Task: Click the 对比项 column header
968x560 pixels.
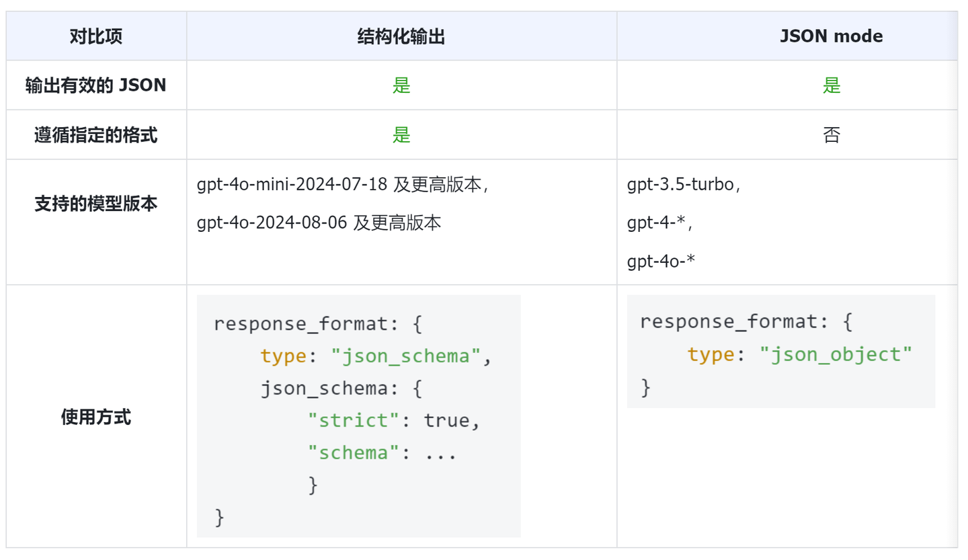Action: [96, 36]
